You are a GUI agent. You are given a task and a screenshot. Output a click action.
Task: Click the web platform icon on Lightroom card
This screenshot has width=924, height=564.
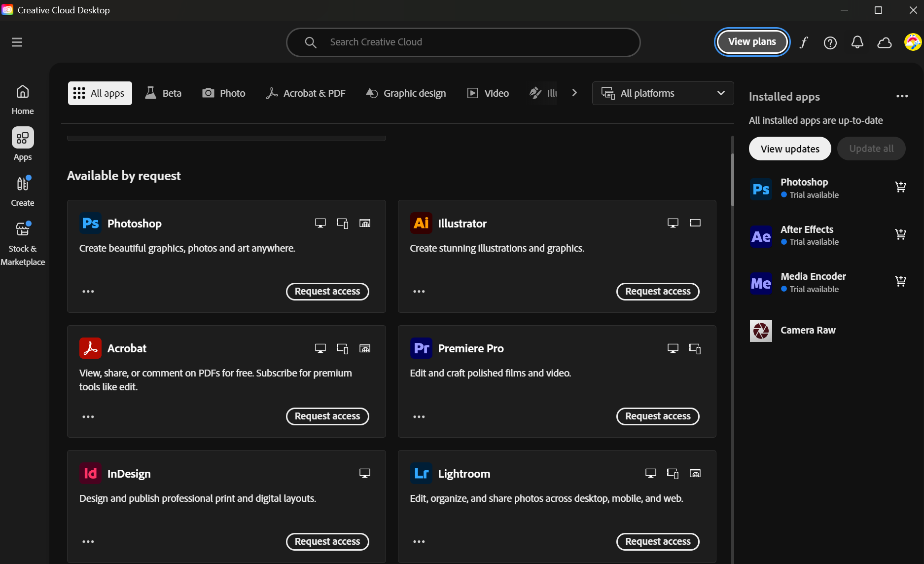pyautogui.click(x=695, y=474)
